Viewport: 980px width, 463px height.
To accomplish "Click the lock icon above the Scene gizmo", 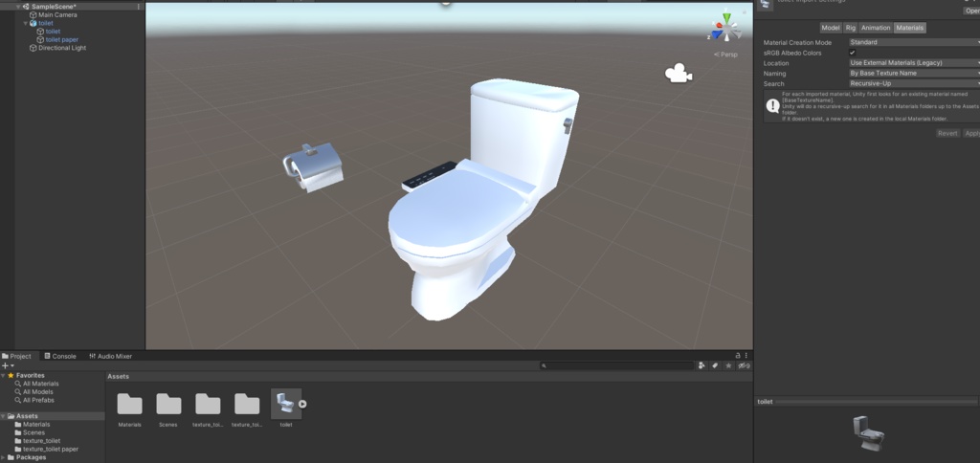I will point(744,11).
